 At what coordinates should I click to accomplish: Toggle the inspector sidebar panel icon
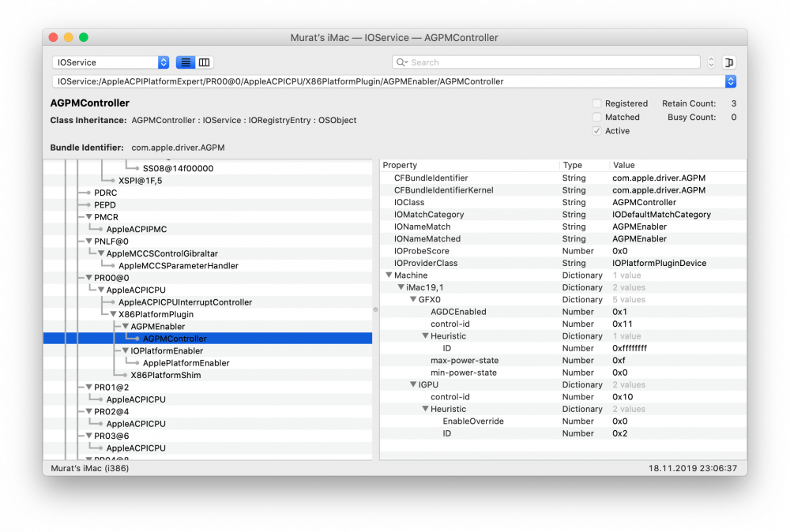pyautogui.click(x=729, y=62)
